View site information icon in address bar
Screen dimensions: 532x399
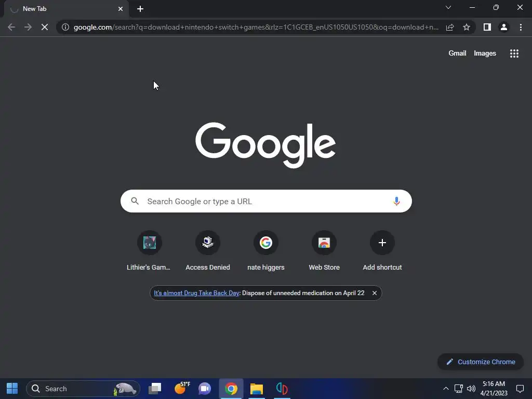tap(65, 27)
